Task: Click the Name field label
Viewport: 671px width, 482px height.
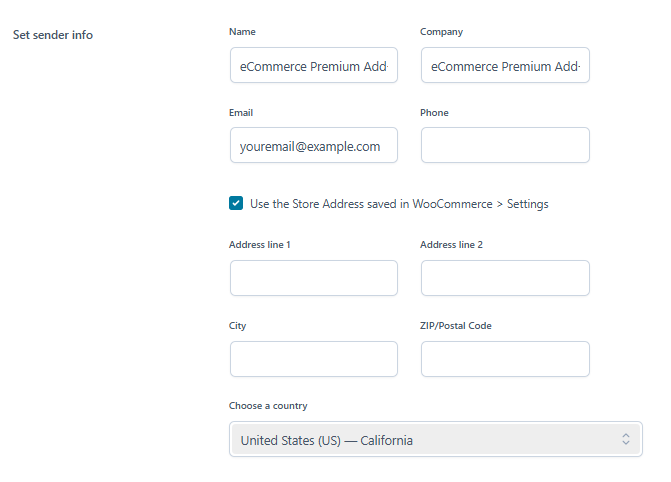Action: pos(242,32)
